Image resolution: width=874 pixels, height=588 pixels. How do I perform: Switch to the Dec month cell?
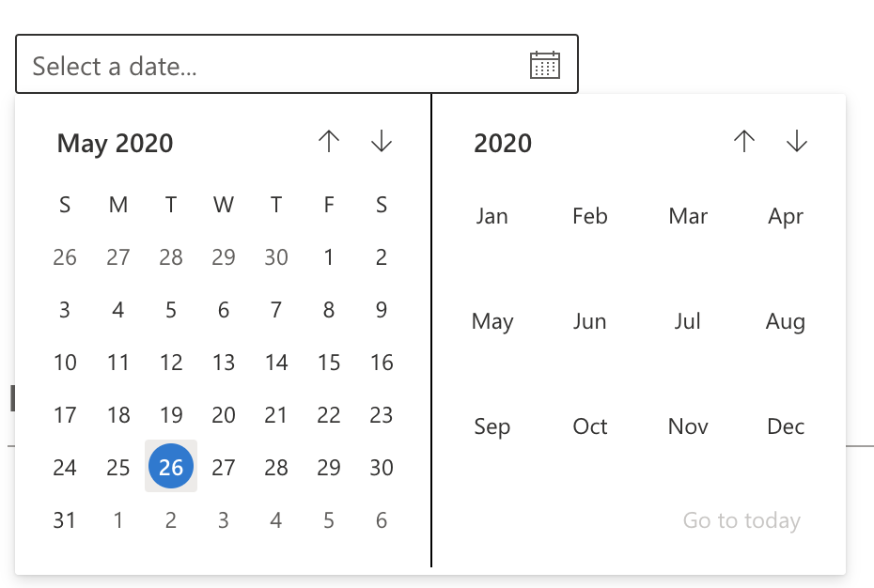pos(785,426)
